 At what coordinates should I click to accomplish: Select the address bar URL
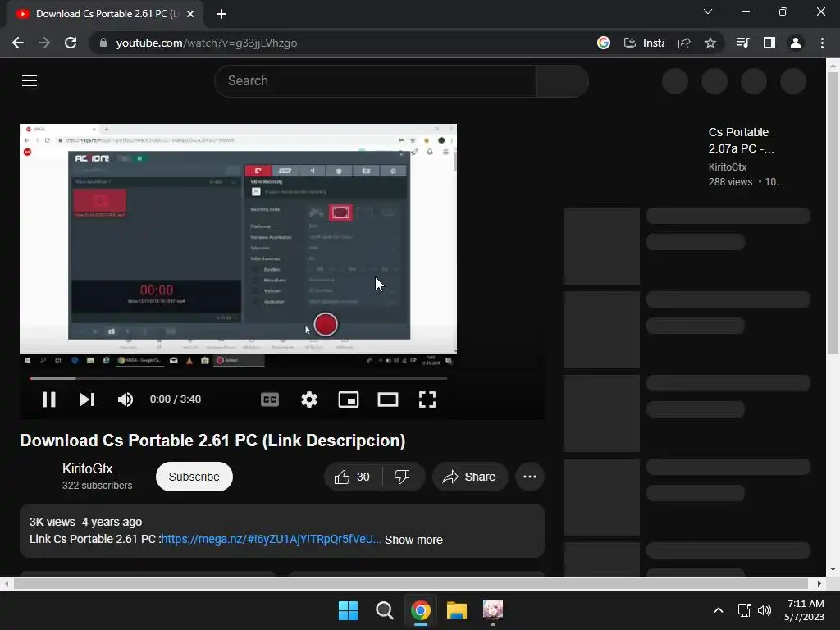click(206, 43)
